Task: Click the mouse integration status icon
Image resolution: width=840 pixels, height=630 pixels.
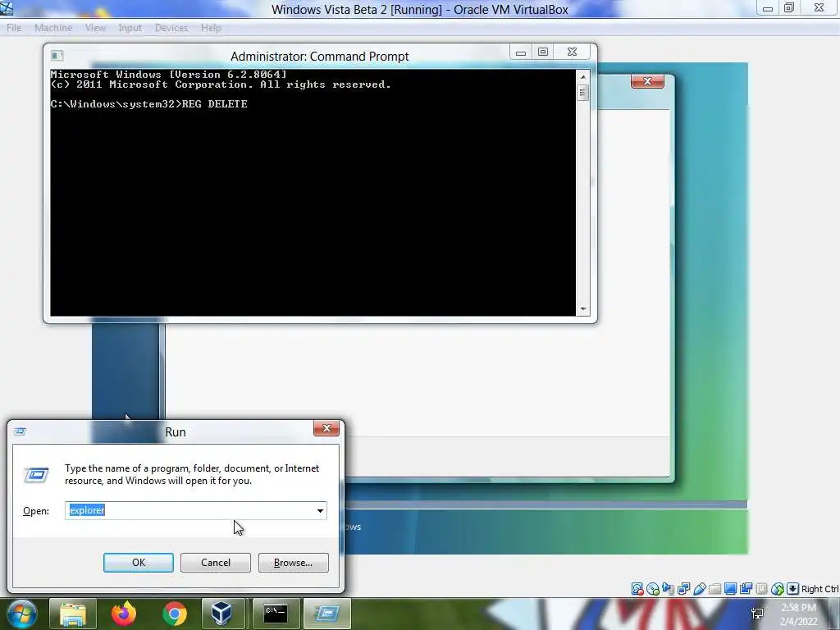Action: (x=778, y=589)
